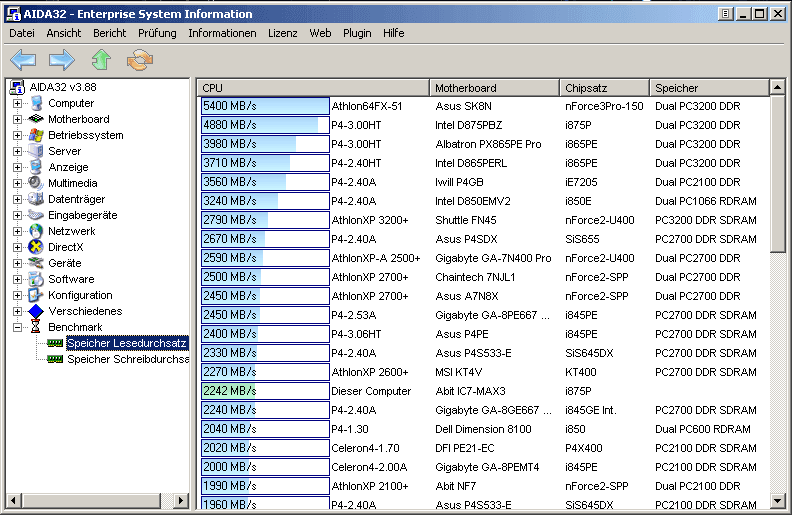Click the green 2242 MB/s bar
This screenshot has height=515, width=792.
click(265, 391)
